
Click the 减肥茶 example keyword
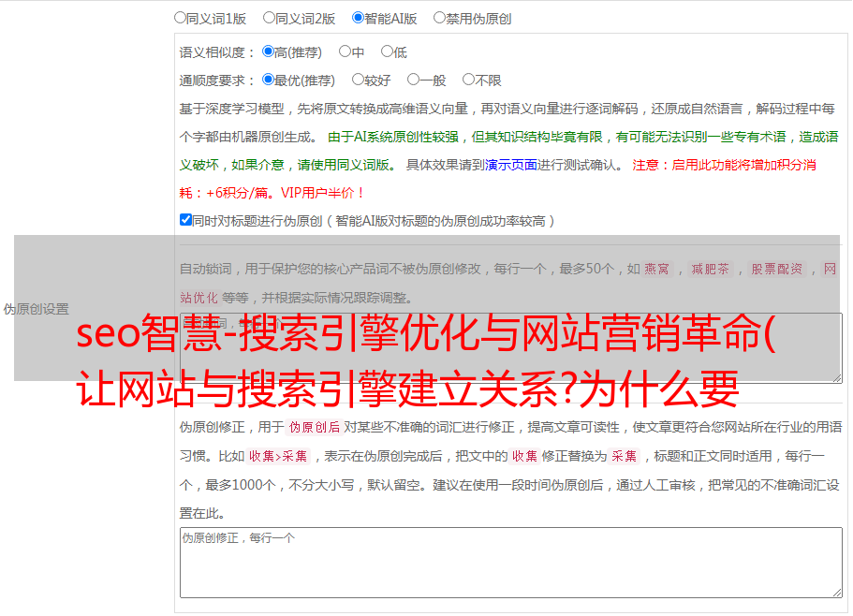click(710, 269)
